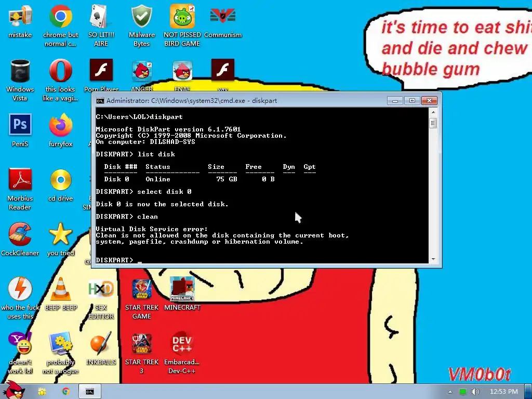The width and height of the screenshot is (532, 399).
Task: Open the 'mistake' desktop icon
Action: coord(20,22)
